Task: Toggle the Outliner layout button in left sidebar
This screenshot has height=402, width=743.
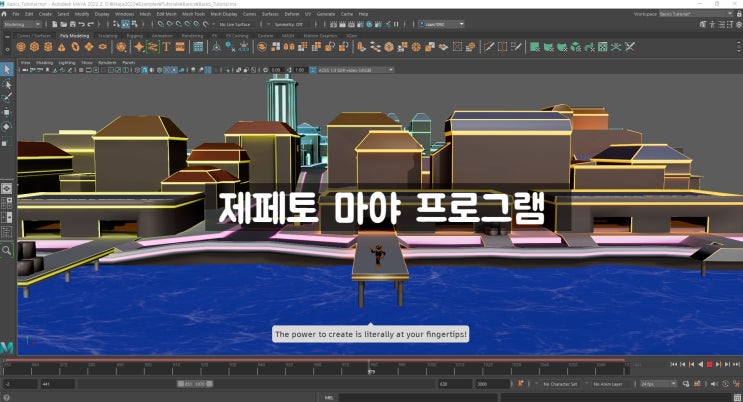Action: [x=7, y=232]
